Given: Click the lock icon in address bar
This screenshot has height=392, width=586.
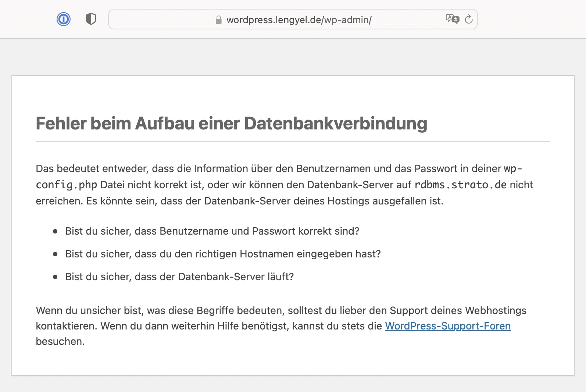Looking at the screenshot, I should (218, 20).
